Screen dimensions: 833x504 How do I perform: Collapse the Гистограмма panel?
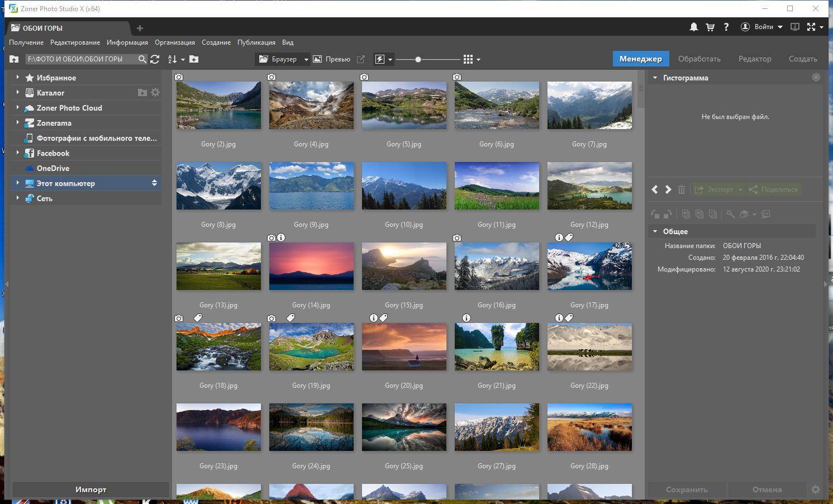(x=655, y=78)
